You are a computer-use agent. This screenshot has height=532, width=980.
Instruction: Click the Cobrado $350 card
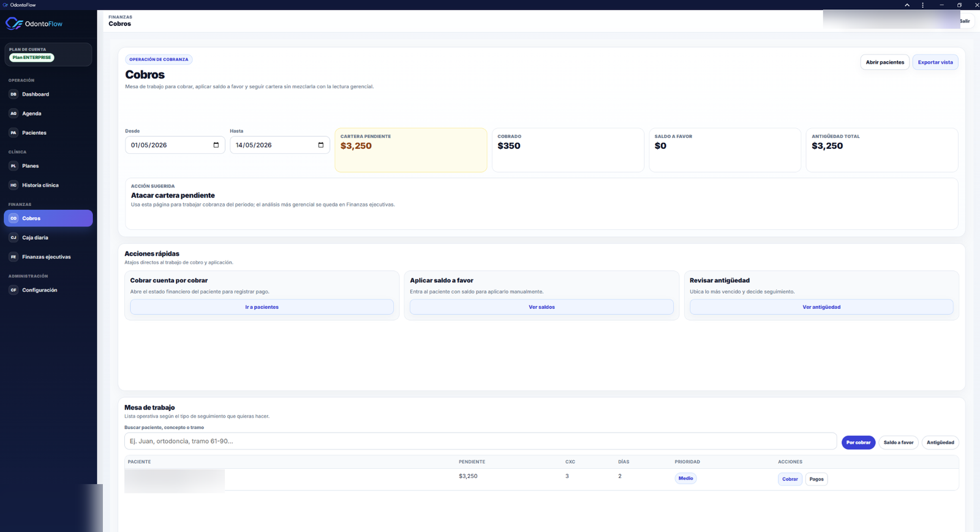[x=568, y=150]
